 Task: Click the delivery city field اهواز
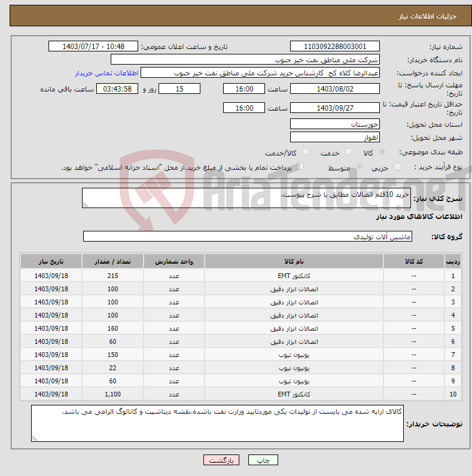(335, 137)
